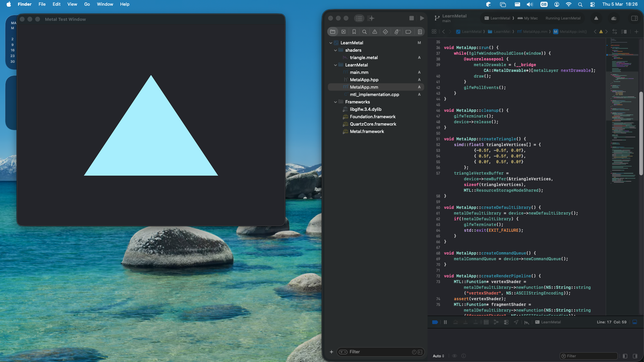
Task: Open Debug Memory Graph tool
Action: [x=496, y=322]
